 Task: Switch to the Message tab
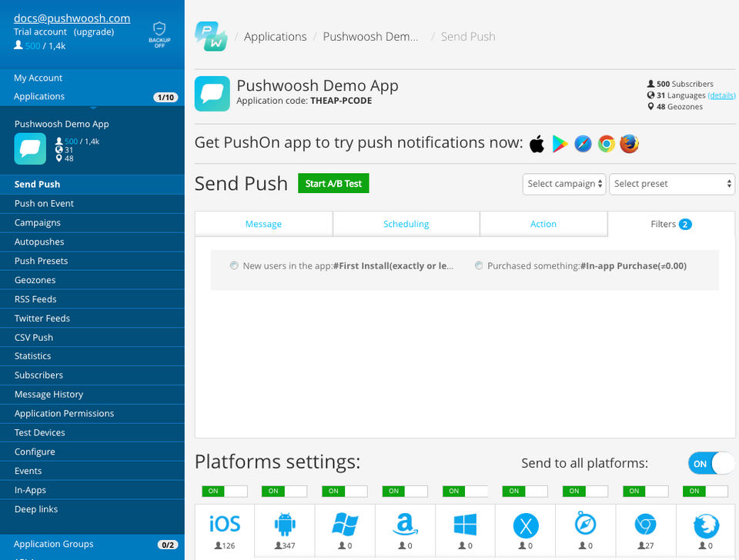pos(263,224)
